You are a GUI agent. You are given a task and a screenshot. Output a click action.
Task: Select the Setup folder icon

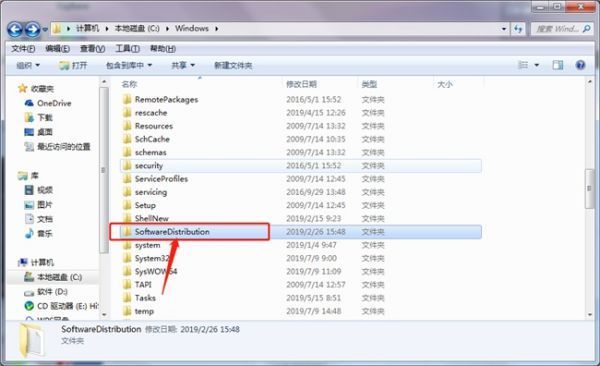point(127,205)
